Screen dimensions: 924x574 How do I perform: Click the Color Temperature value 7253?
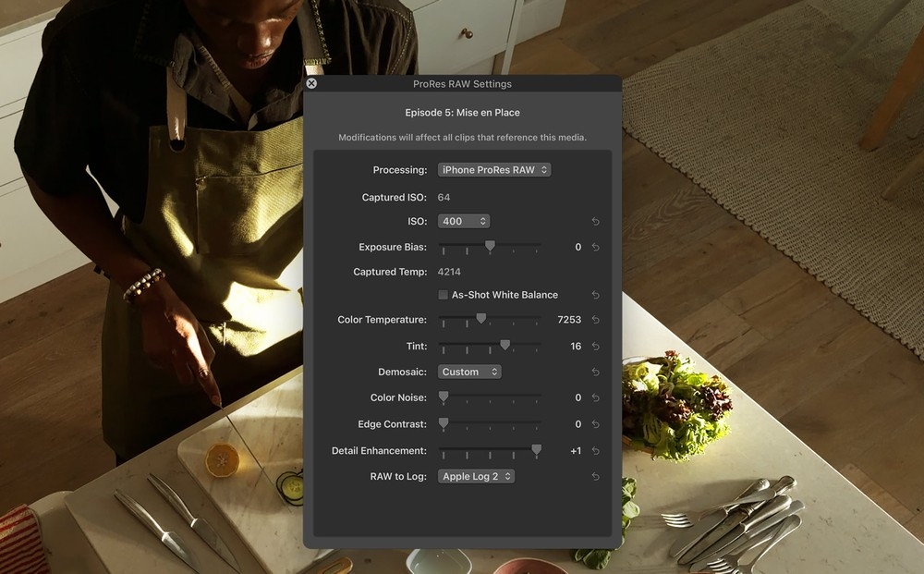click(569, 320)
